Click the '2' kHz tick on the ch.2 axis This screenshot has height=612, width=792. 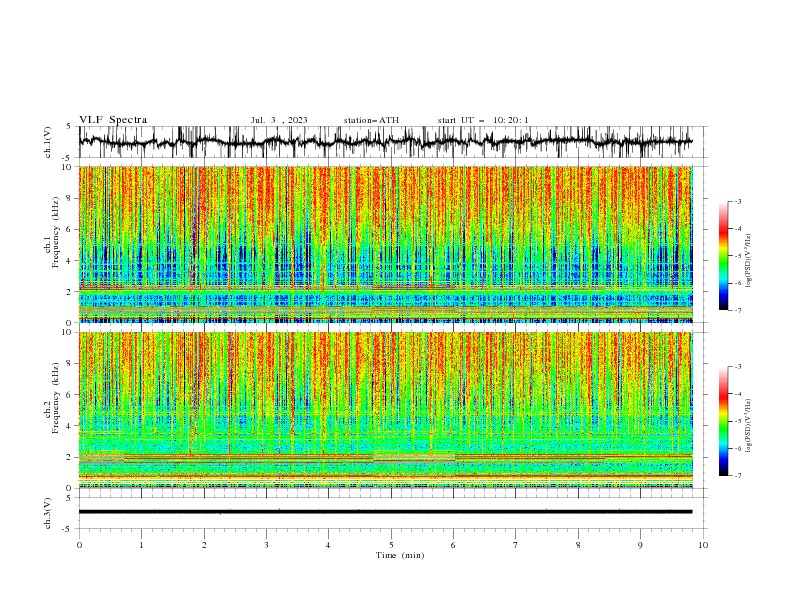[x=70, y=457]
